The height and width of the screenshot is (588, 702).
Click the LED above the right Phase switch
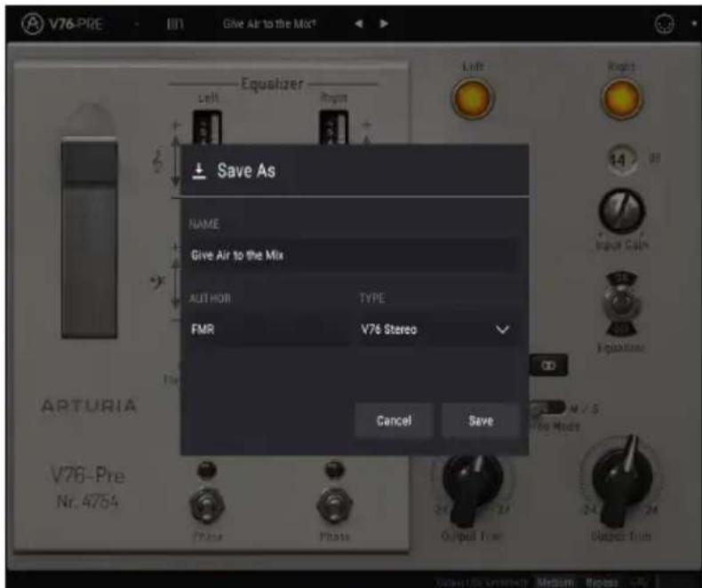tap(334, 470)
